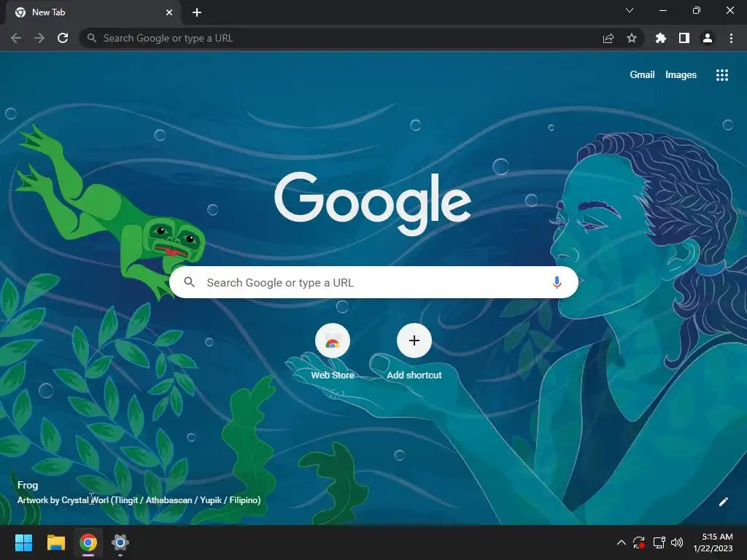This screenshot has width=747, height=560.
Task: Show hidden system tray icons
Action: [x=622, y=542]
